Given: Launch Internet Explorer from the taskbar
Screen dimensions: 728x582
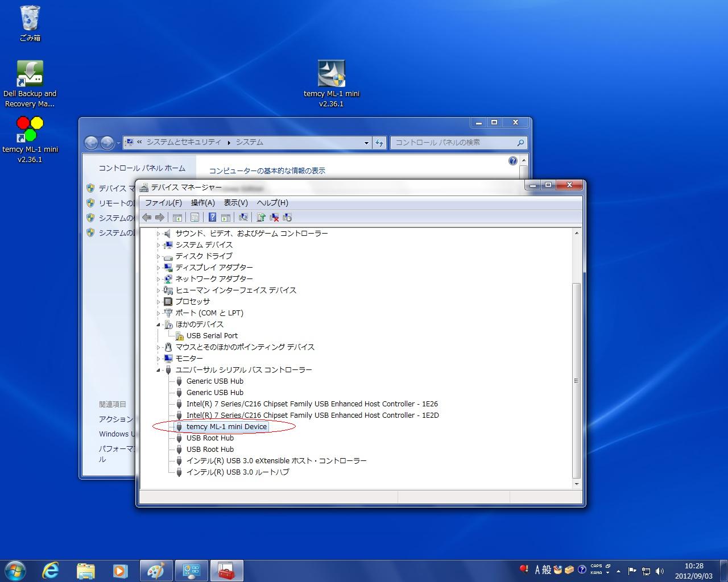Looking at the screenshot, I should (x=51, y=571).
